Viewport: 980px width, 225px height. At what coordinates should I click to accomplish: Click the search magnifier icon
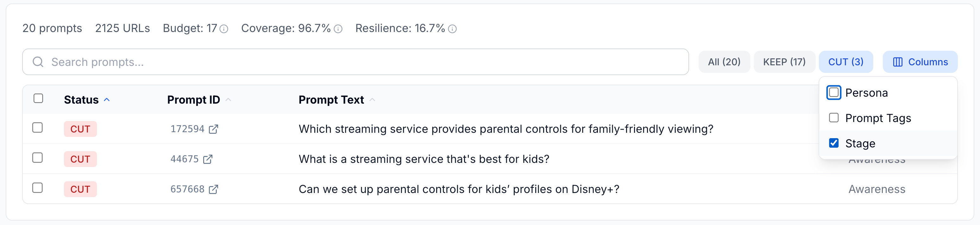click(38, 62)
